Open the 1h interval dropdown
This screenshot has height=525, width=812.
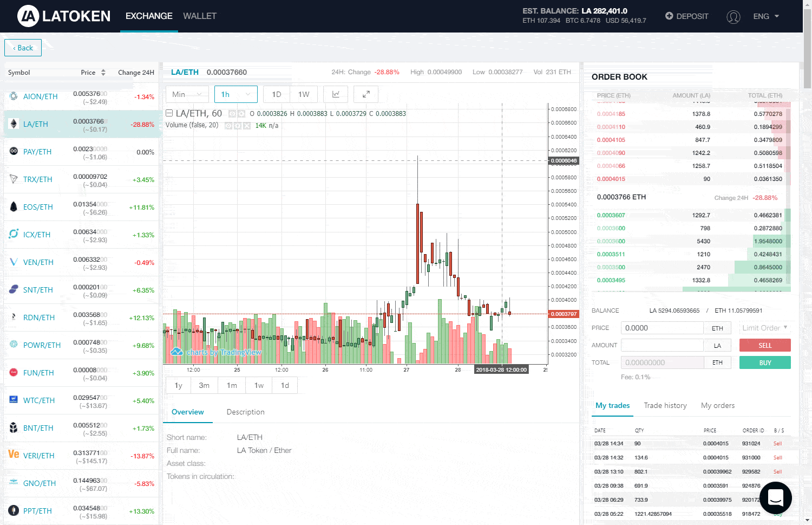pyautogui.click(x=235, y=94)
